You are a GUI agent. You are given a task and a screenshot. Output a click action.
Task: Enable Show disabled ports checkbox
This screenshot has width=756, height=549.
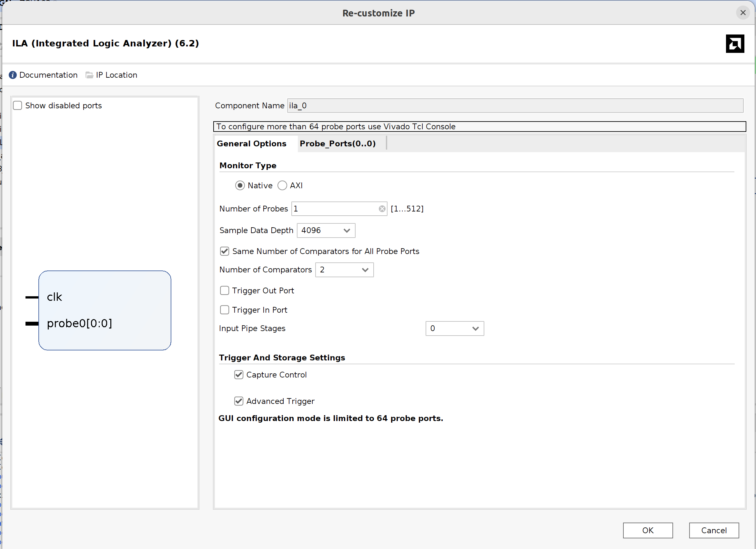point(18,106)
